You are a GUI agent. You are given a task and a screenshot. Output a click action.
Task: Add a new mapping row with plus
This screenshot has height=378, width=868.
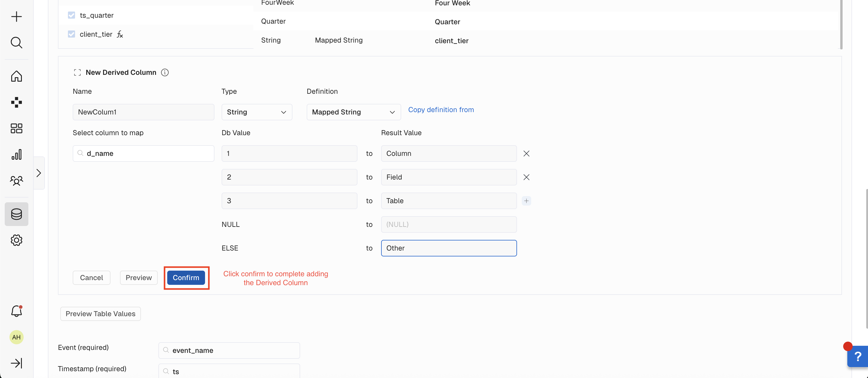(x=526, y=201)
